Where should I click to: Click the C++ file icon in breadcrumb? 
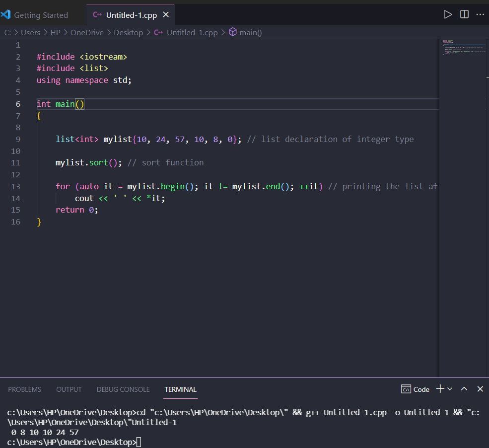click(x=158, y=32)
